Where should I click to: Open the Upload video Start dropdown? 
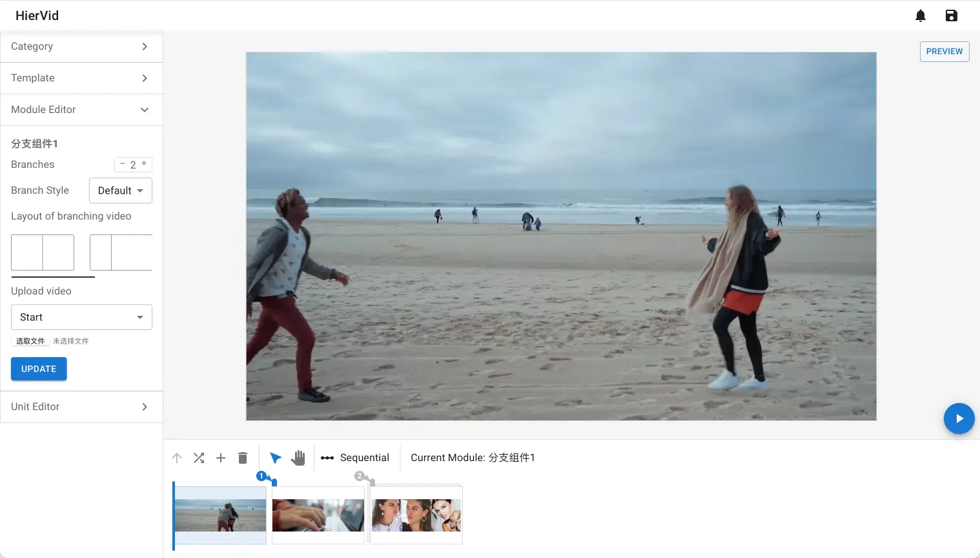(x=81, y=317)
